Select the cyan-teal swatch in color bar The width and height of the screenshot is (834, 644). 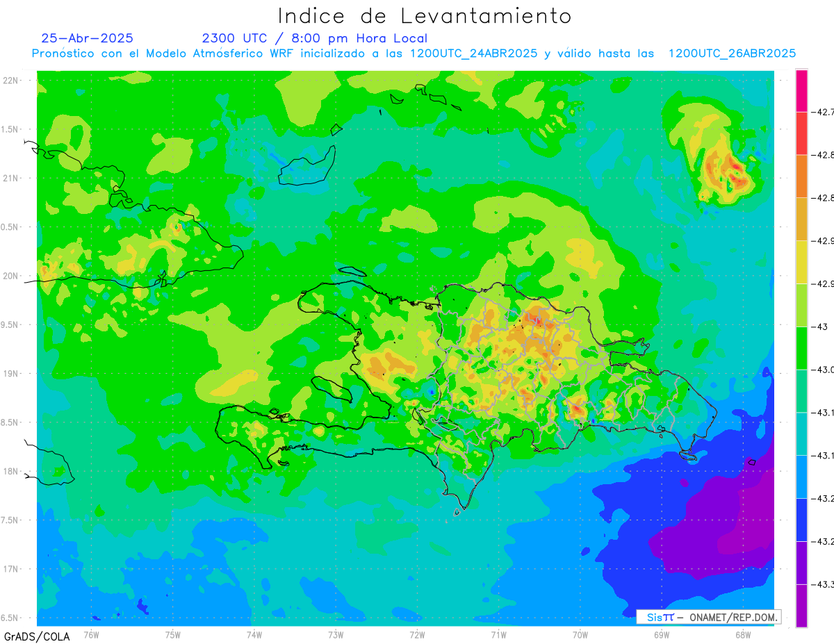801,434
